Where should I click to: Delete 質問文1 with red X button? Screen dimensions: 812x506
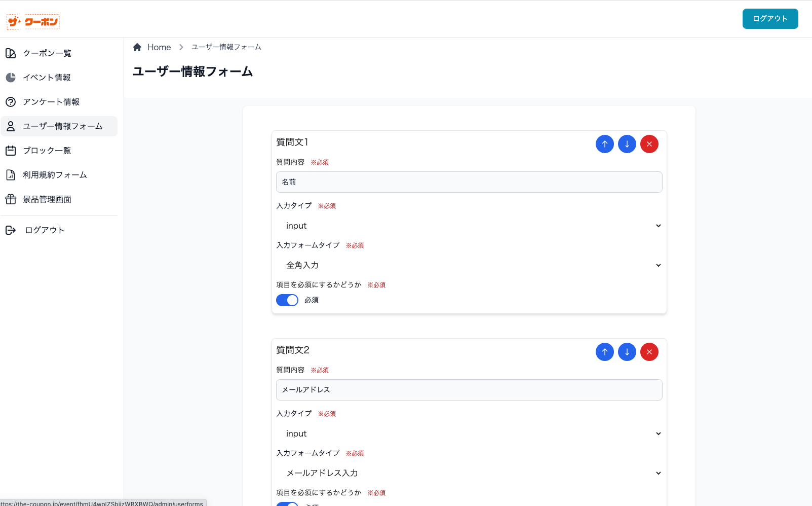pyautogui.click(x=649, y=144)
